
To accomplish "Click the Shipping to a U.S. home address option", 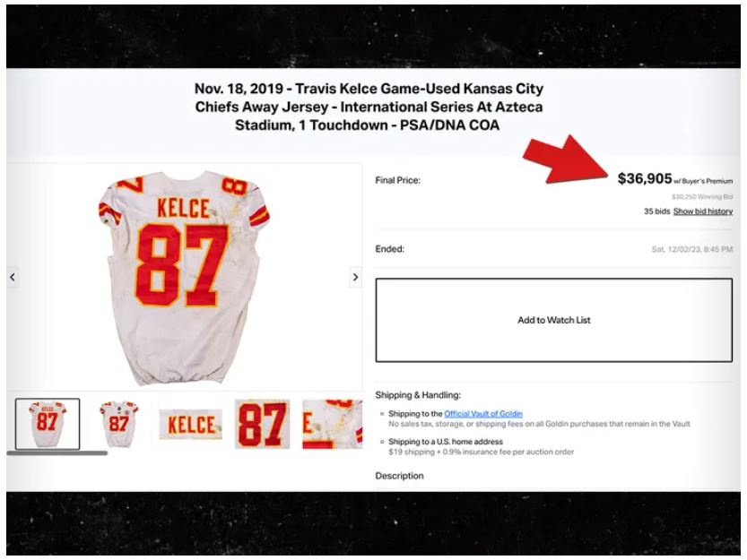I will point(446,442).
